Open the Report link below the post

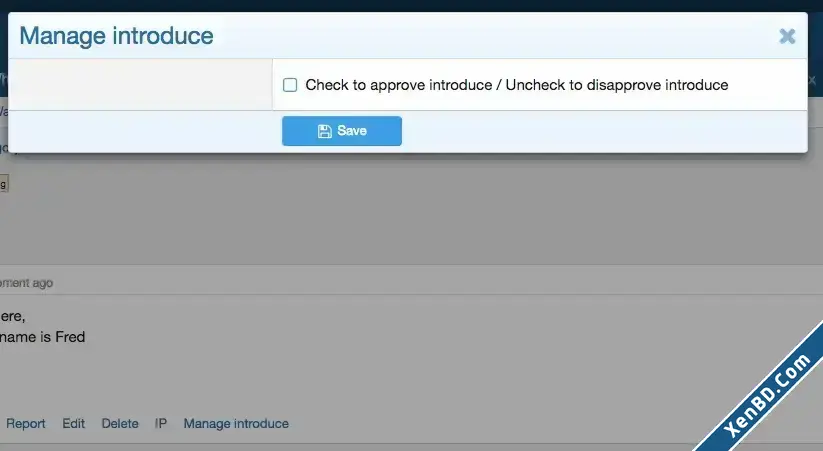[26, 424]
